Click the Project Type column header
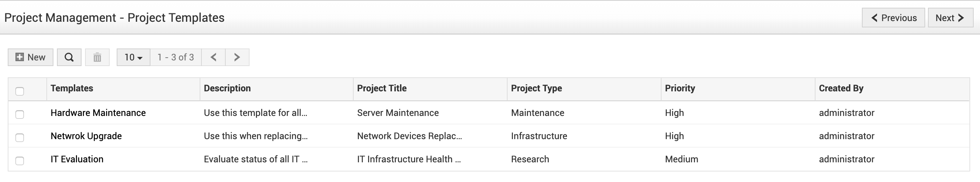Image resolution: width=980 pixels, height=182 pixels. point(536,88)
